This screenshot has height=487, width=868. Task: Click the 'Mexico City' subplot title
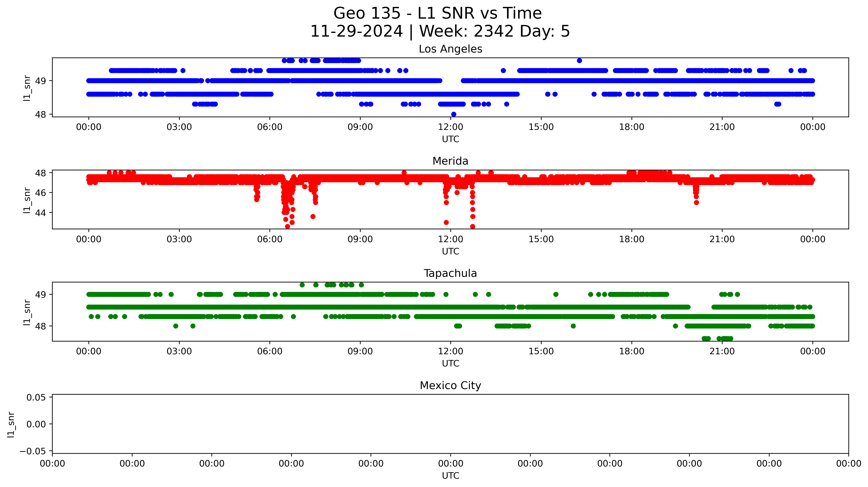[x=450, y=386]
